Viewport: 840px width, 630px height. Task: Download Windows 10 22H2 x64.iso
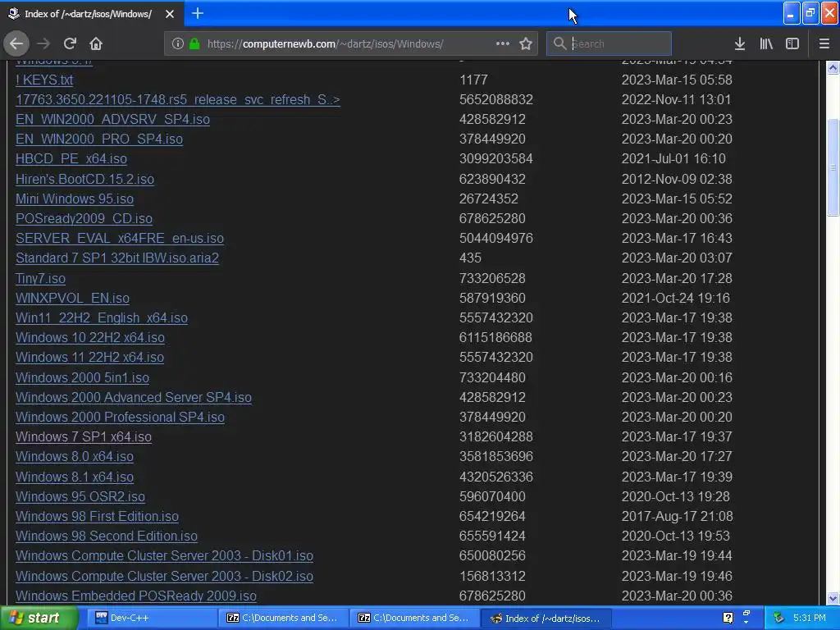(90, 337)
